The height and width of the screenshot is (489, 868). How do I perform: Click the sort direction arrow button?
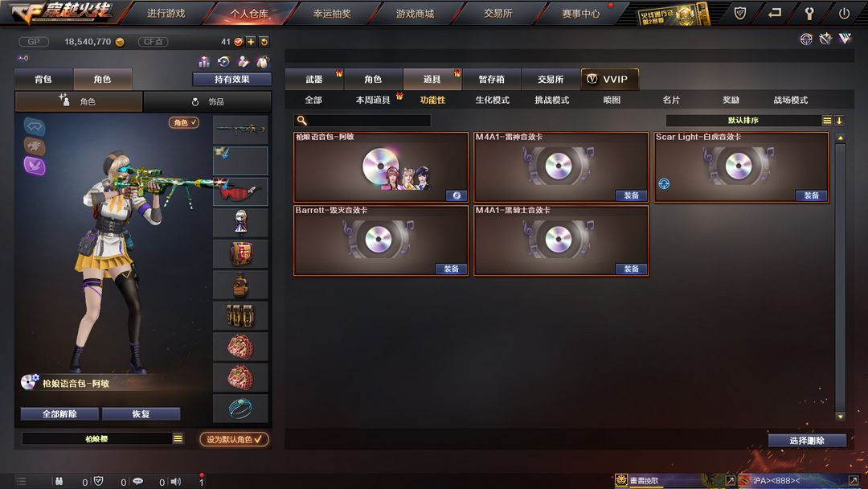click(839, 120)
